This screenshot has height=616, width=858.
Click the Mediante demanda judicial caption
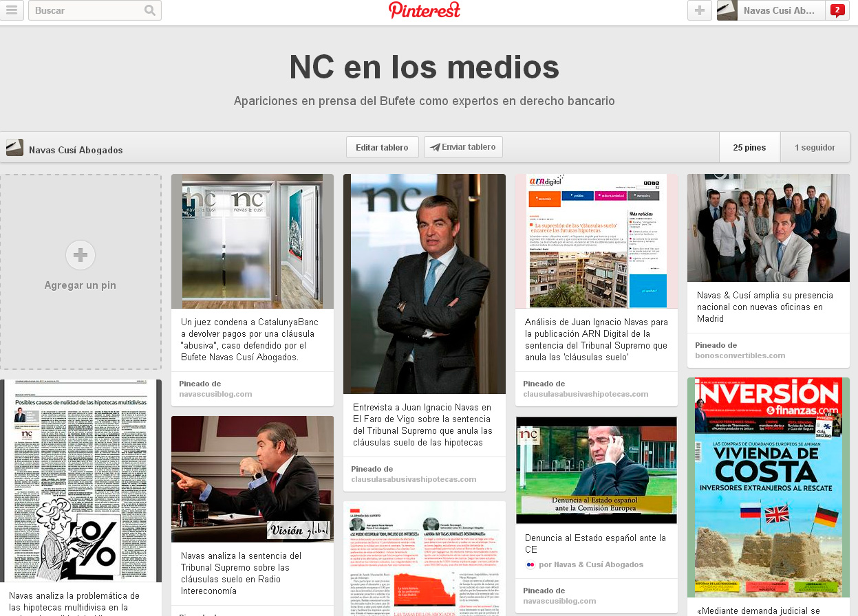click(758, 610)
